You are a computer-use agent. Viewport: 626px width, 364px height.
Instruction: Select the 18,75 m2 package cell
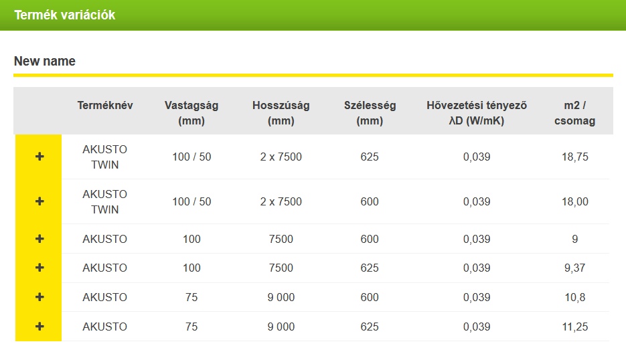pyautogui.click(x=575, y=157)
